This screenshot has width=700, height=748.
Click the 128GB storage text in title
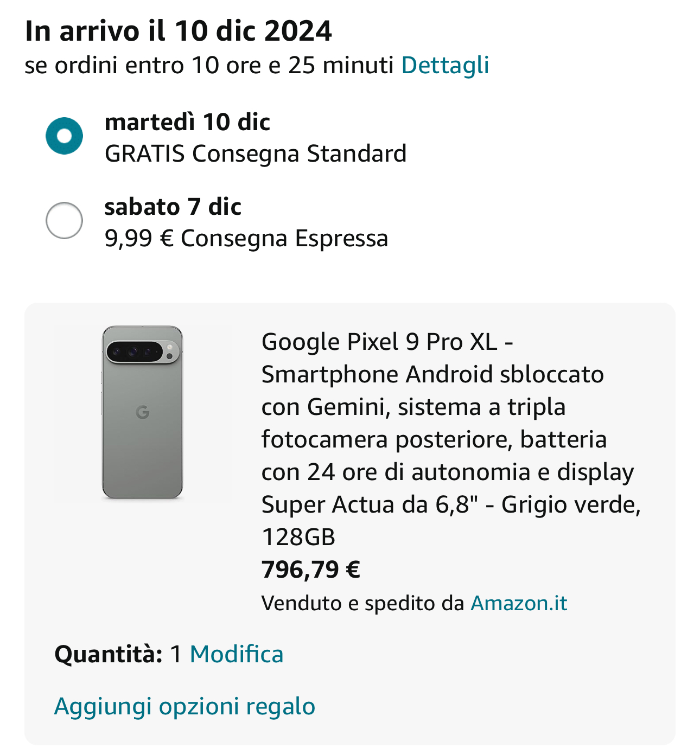tap(298, 537)
